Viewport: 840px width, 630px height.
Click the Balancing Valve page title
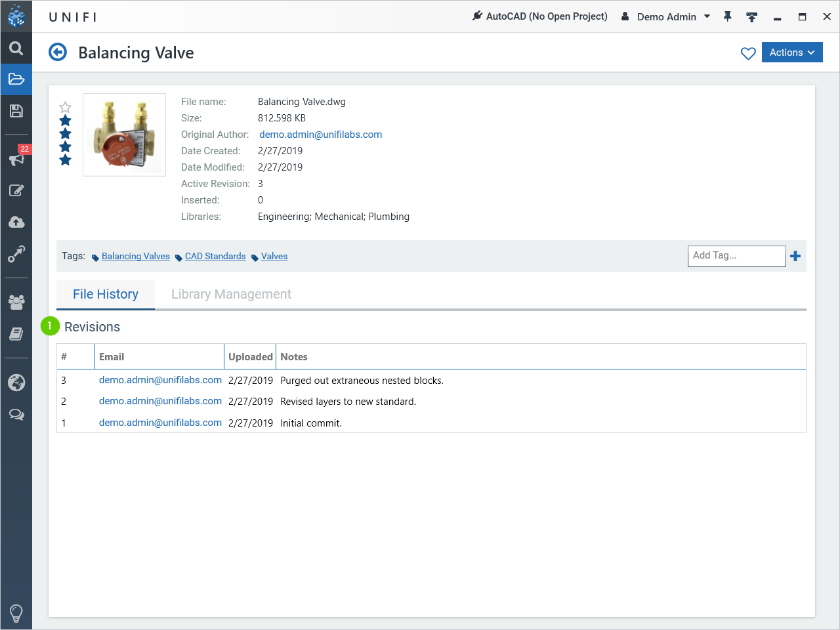(x=136, y=52)
